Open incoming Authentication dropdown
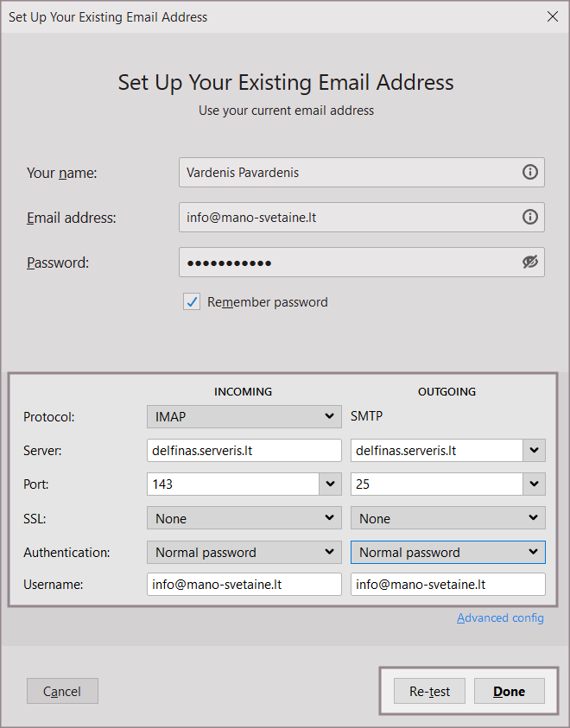This screenshot has width=570, height=728. (244, 552)
